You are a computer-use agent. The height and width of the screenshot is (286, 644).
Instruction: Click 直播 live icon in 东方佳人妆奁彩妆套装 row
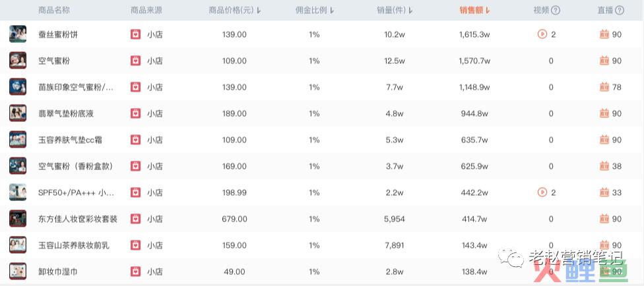(x=604, y=219)
